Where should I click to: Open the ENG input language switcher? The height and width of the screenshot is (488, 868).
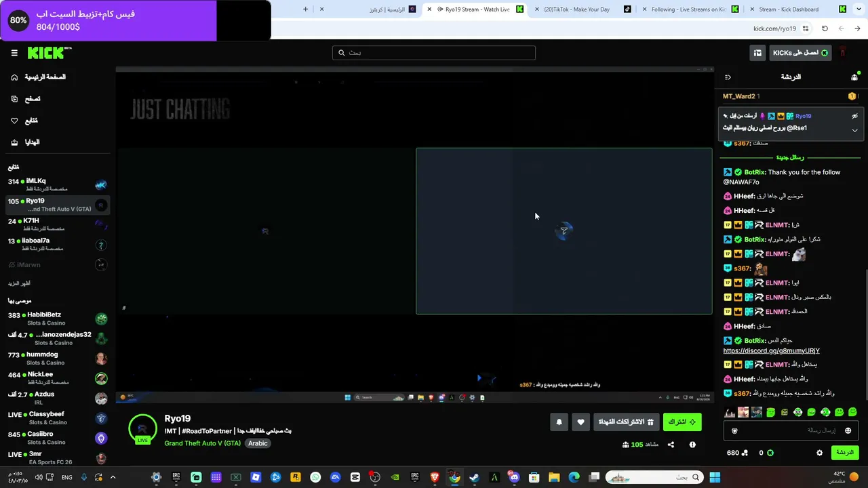click(x=66, y=477)
